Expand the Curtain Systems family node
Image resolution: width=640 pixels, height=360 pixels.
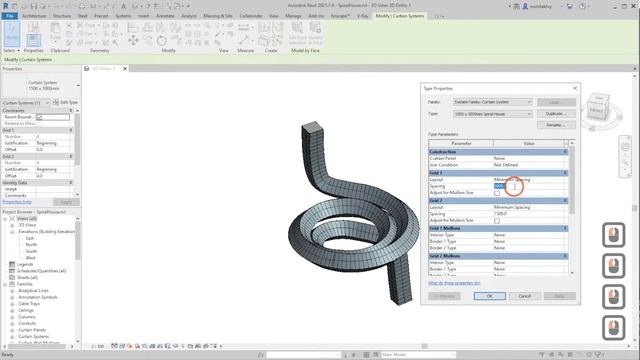[x=12, y=337]
